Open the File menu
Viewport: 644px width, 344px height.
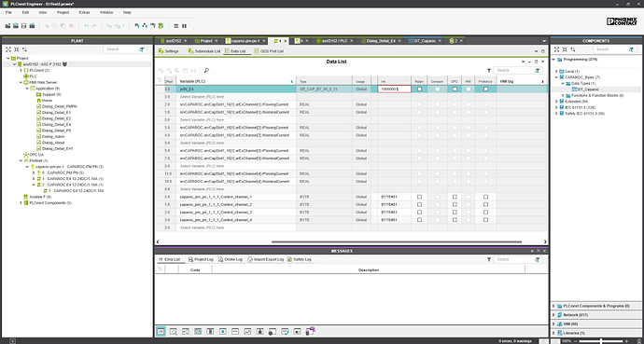pos(8,13)
